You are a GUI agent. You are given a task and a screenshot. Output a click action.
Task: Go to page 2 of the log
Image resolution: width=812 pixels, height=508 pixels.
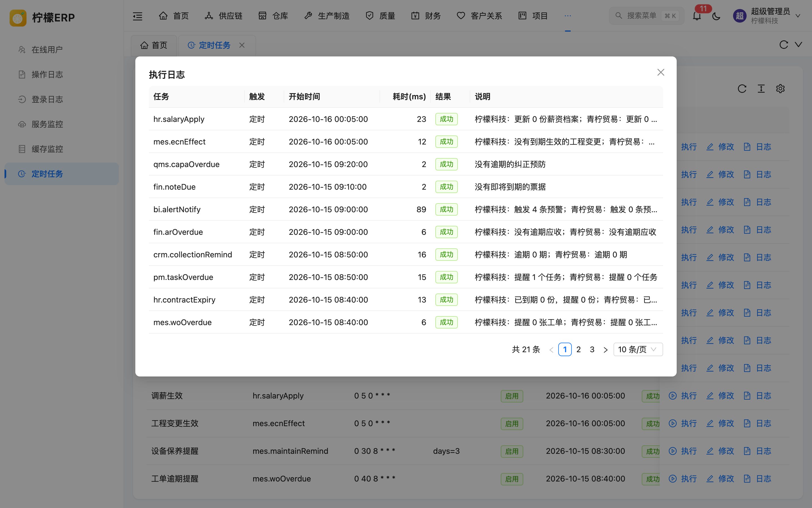pyautogui.click(x=579, y=349)
